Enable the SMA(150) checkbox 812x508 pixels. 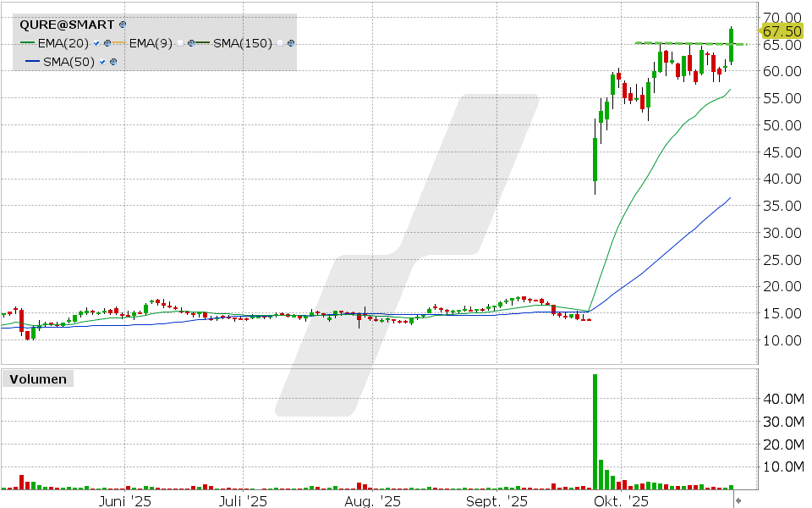click(280, 43)
